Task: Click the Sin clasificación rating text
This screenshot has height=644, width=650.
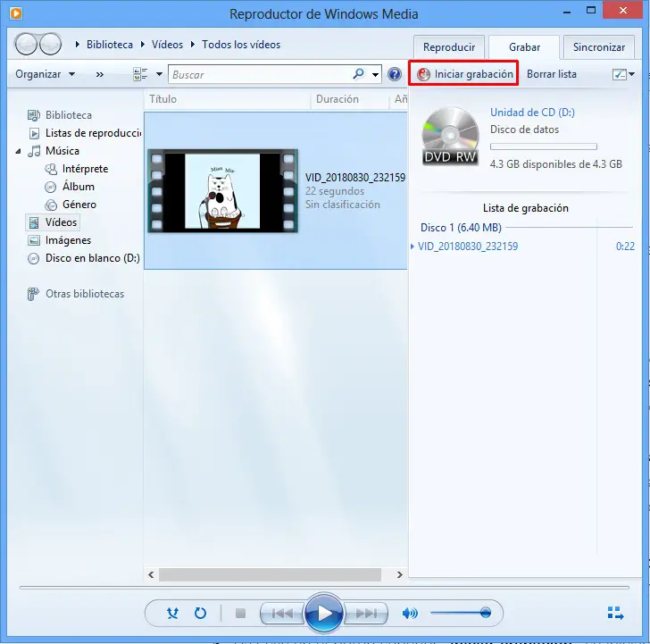Action: (343, 205)
